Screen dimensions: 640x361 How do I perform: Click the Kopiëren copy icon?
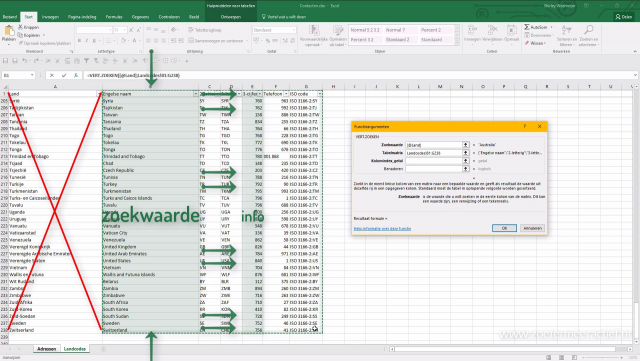20,35
